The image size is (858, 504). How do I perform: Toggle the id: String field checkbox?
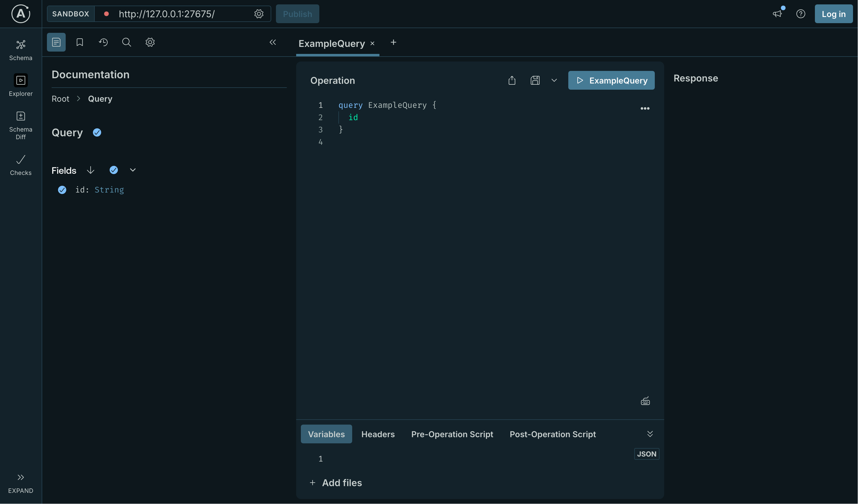click(62, 190)
